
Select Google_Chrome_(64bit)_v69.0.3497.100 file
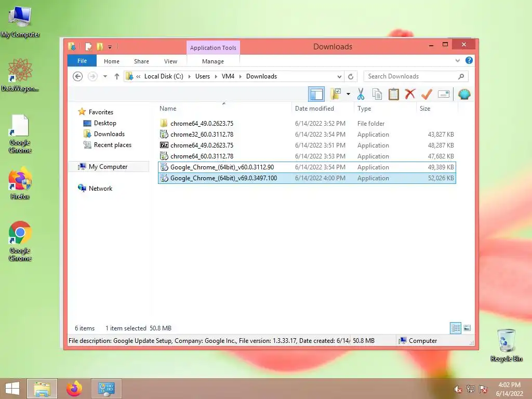[307, 178]
